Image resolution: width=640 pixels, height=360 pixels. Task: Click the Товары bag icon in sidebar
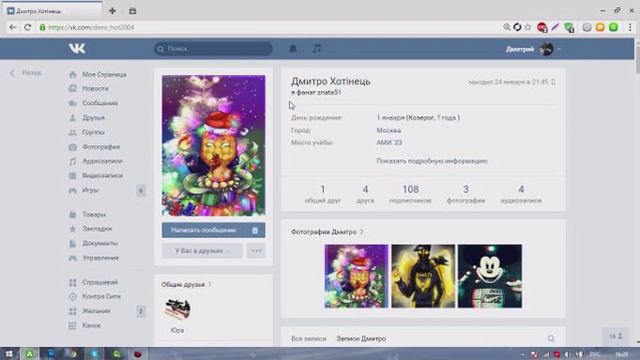pyautogui.click(x=73, y=214)
